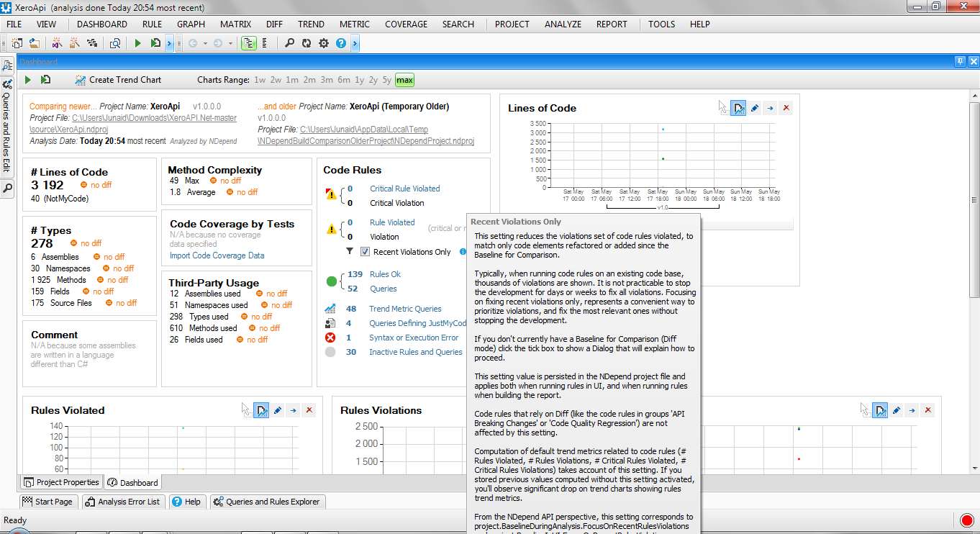Click dashboard panel run-and-report icon

[45, 80]
